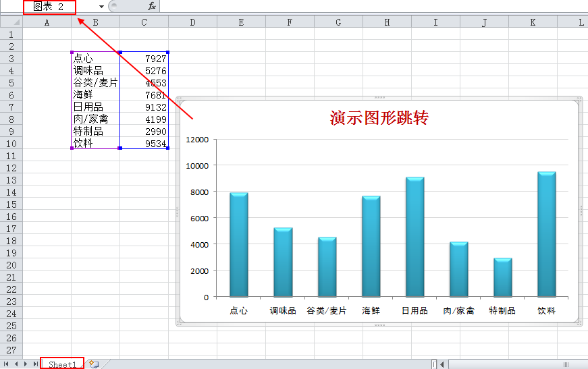The image size is (588, 369).
Task: Select column J header
Action: pos(484,22)
